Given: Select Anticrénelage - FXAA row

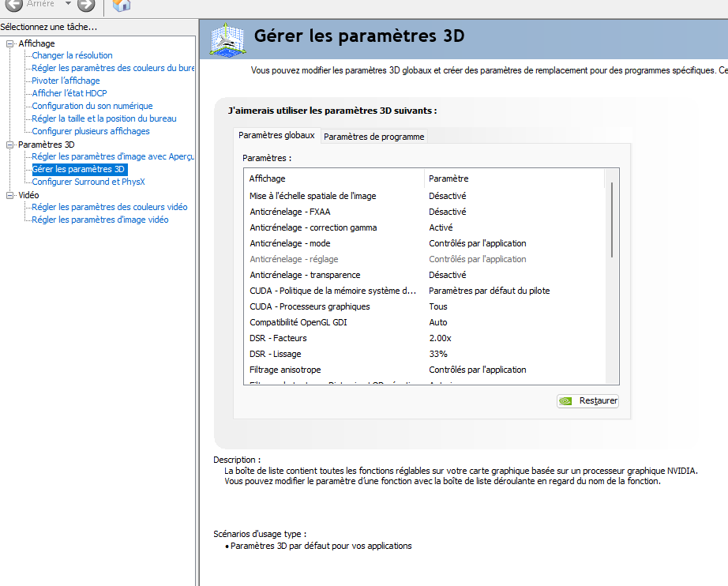Looking at the screenshot, I should click(424, 212).
